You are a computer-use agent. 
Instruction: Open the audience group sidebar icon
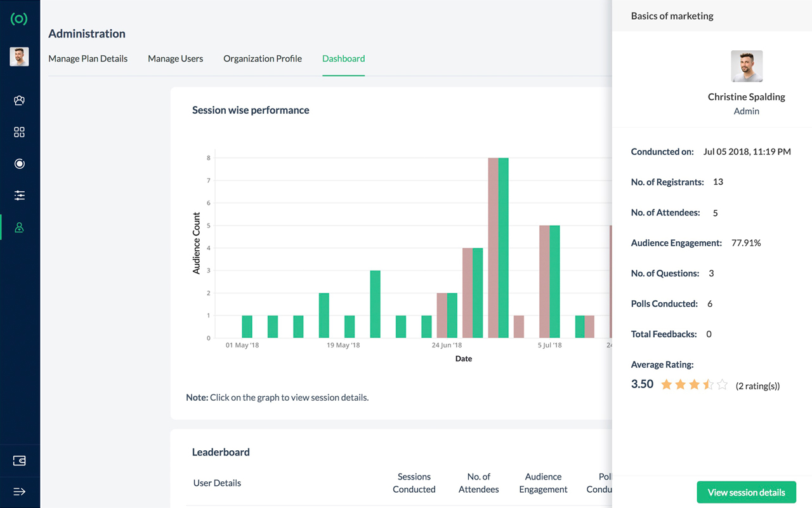pos(19,100)
